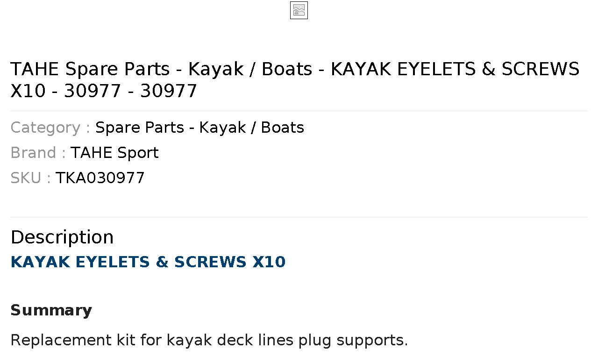Open the Spare Parts - Kayak / Boats category link
The width and height of the screenshot is (598, 364).
point(199,128)
